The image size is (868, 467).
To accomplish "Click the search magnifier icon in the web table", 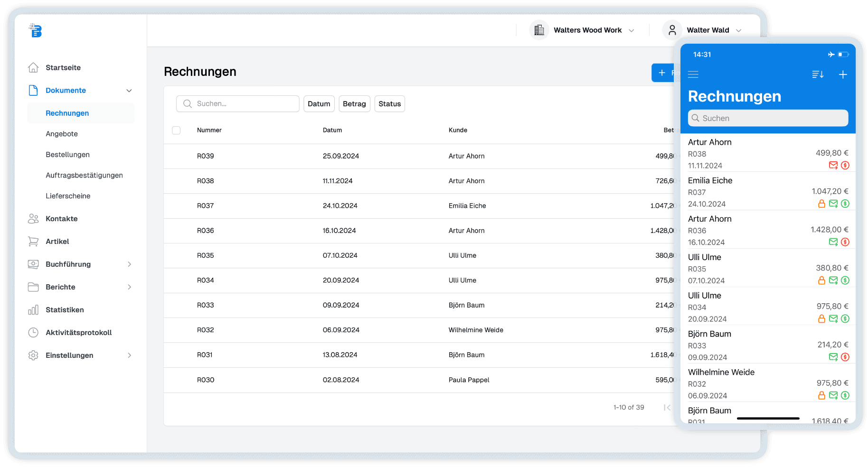I will pos(188,103).
